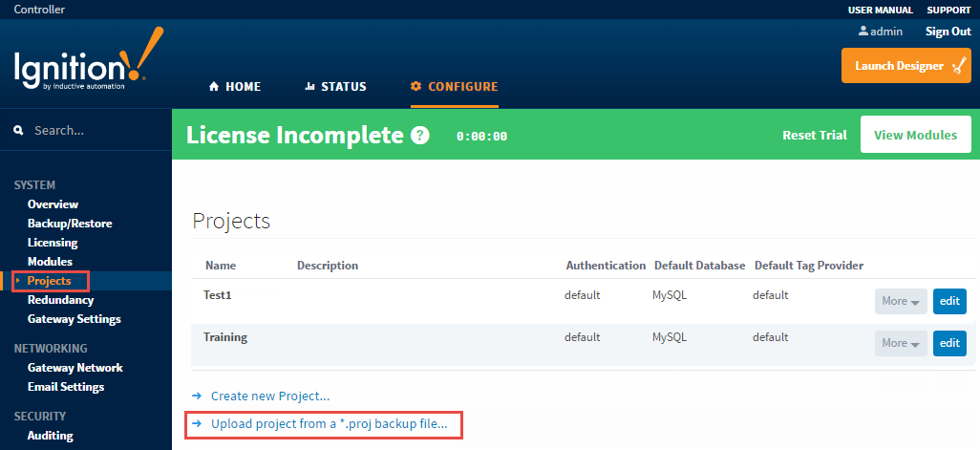The image size is (980, 450).
Task: Click MySQL in the Training row
Action: pyautogui.click(x=670, y=337)
